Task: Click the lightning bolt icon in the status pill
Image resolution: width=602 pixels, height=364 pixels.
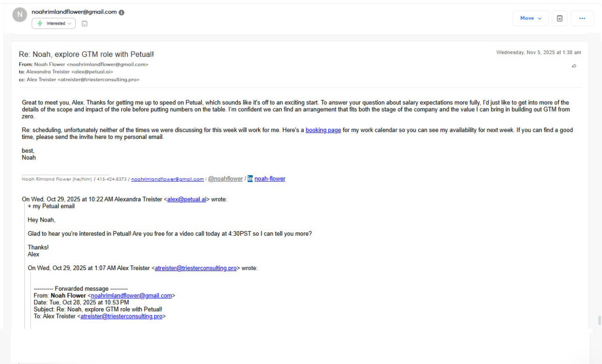Action: click(x=40, y=23)
